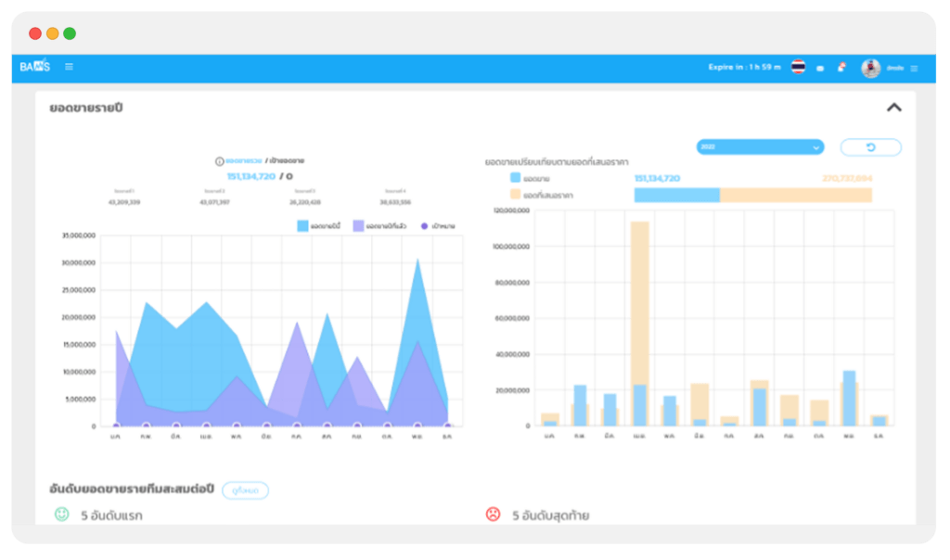Click the sales versus quotation progress bar
The width and height of the screenshot is (950, 560).
click(752, 195)
